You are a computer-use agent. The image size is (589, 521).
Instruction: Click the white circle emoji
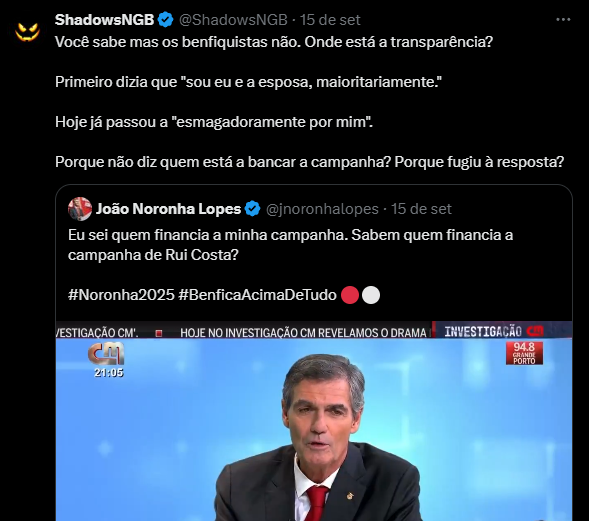point(371,295)
